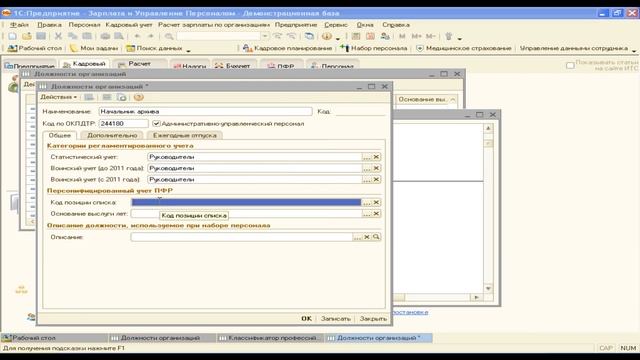Click the Calendar toolbar icon

click(370, 36)
